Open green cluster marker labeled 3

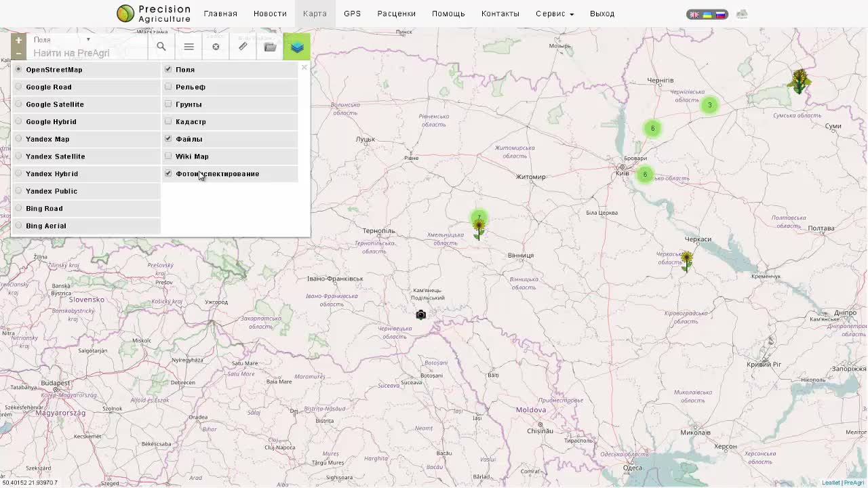(709, 105)
